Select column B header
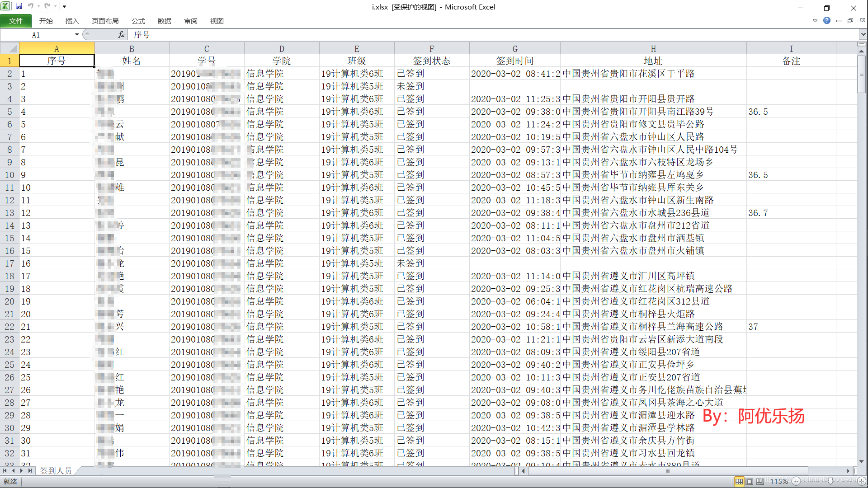Screen dimensions: 868x488 click(132, 48)
